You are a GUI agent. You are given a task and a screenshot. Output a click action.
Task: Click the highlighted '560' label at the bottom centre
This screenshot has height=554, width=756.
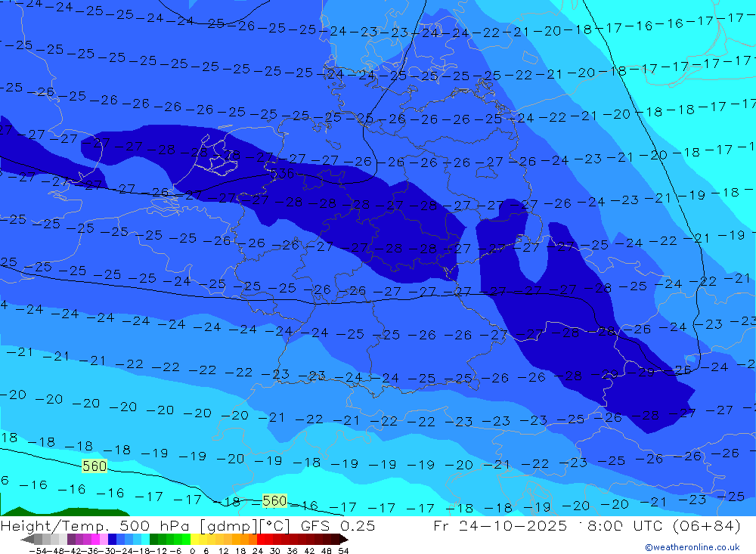274,501
